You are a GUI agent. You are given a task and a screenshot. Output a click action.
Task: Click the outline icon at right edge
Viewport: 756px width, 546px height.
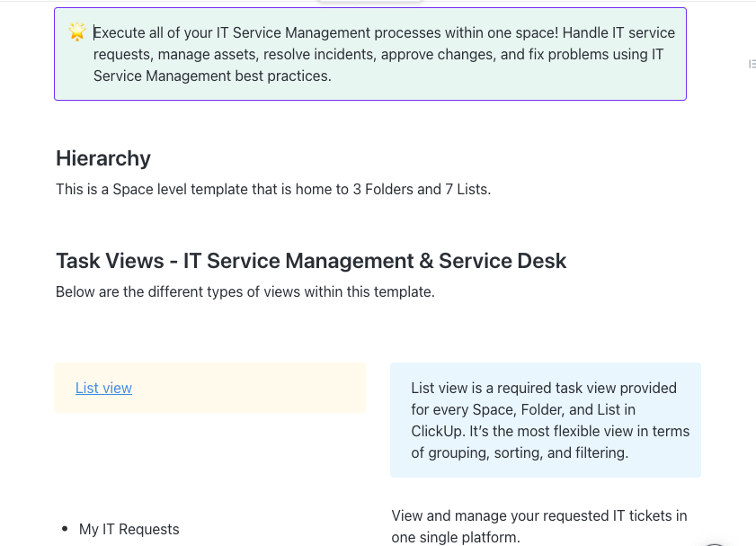coord(752,64)
